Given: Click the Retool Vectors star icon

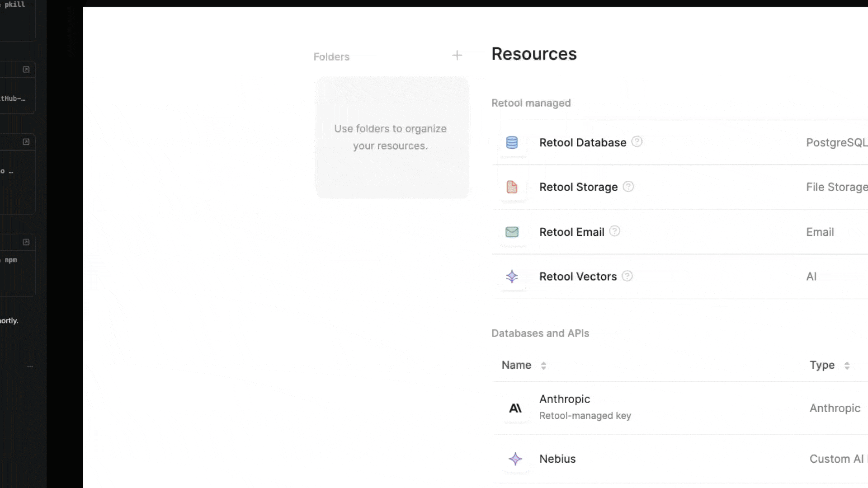Looking at the screenshot, I should [x=512, y=277].
